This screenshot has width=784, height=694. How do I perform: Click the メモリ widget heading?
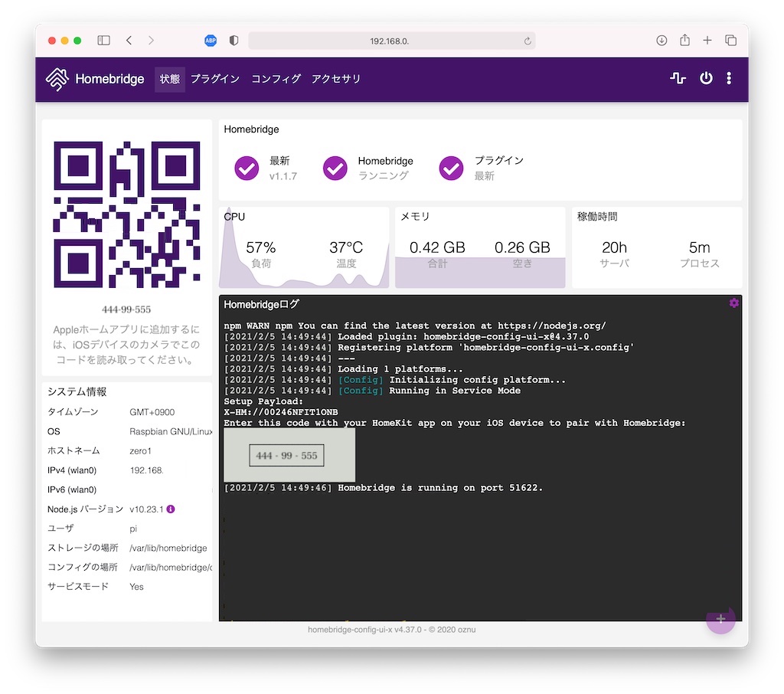415,217
